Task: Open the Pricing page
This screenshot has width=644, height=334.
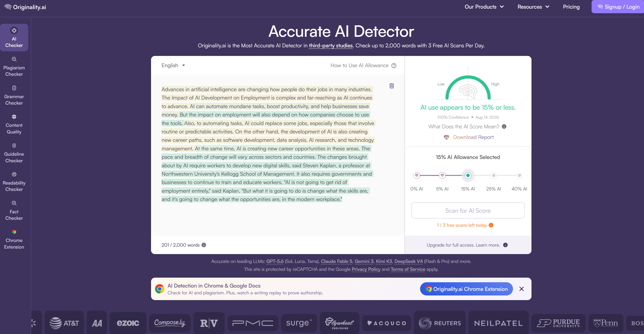Action: click(571, 7)
